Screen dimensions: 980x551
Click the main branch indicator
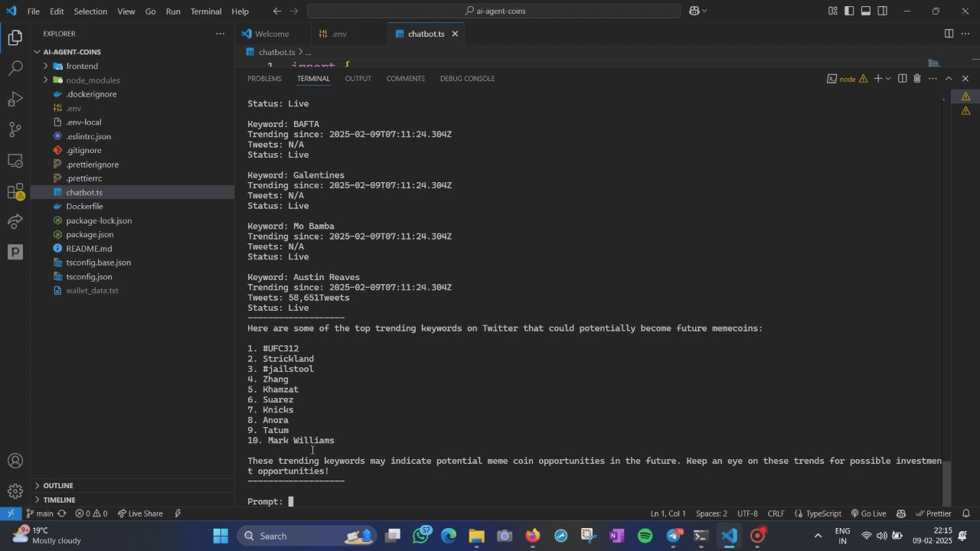click(x=40, y=514)
